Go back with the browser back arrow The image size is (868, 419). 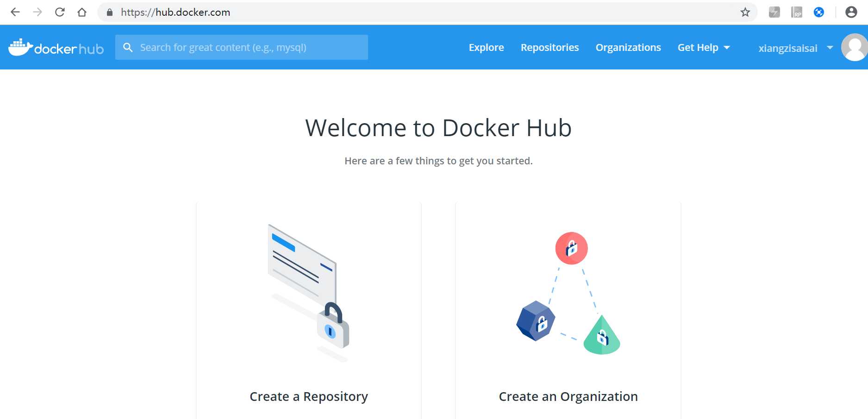click(15, 12)
